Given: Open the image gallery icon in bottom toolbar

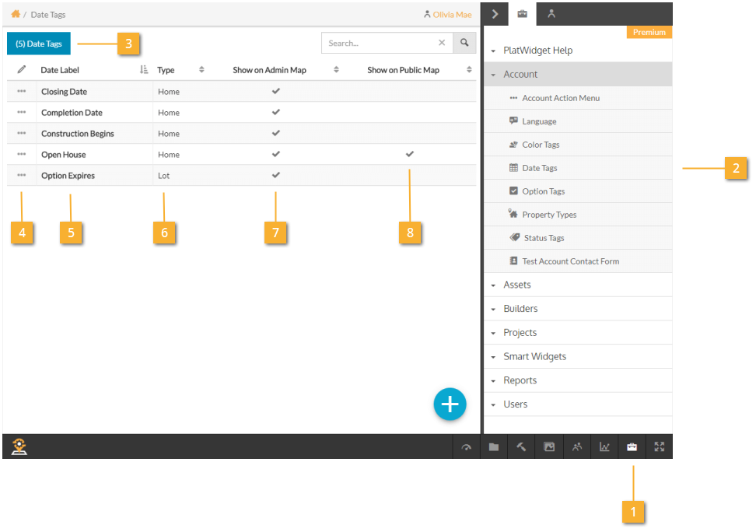Looking at the screenshot, I should point(549,447).
